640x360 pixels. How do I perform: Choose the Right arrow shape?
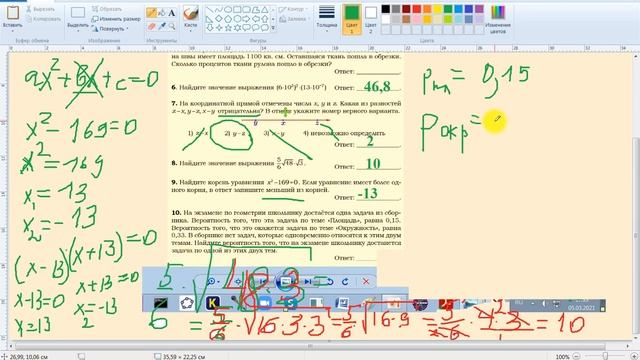click(x=247, y=19)
